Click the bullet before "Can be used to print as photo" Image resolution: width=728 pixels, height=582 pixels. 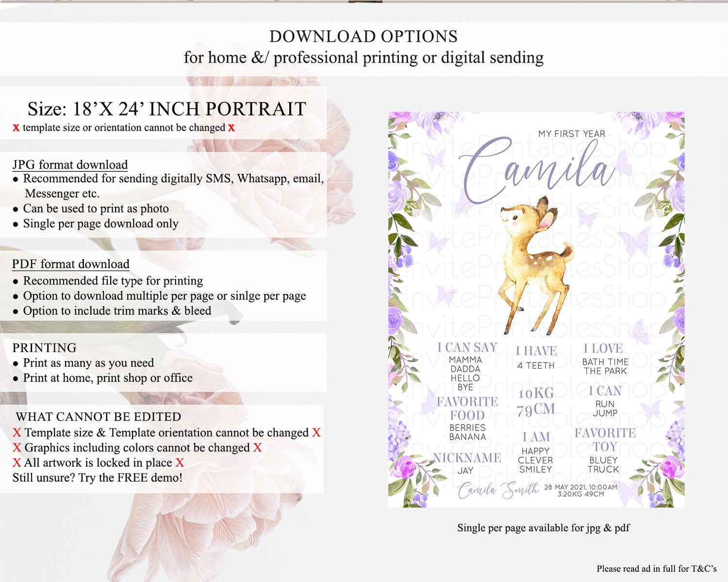[16, 209]
